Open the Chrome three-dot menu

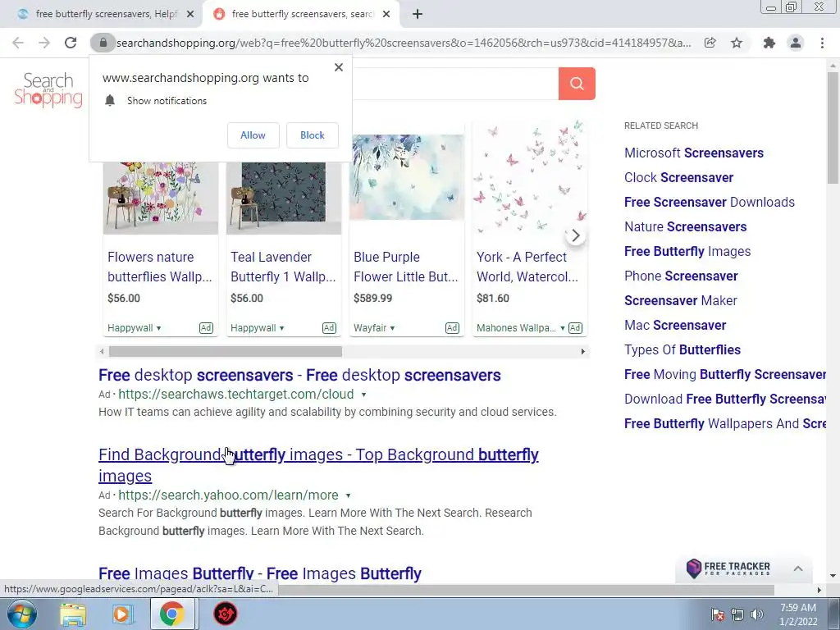click(x=822, y=43)
